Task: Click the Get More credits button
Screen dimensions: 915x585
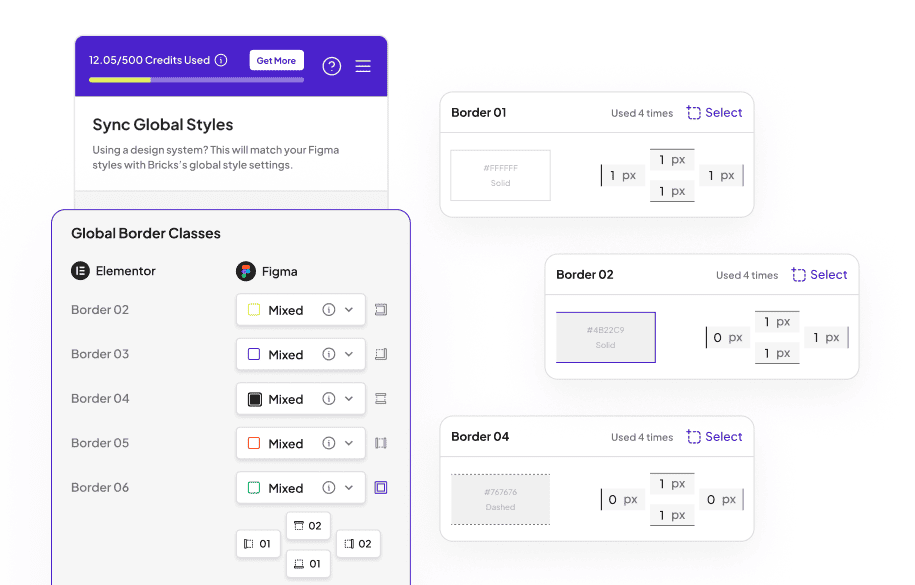Action: pos(276,60)
